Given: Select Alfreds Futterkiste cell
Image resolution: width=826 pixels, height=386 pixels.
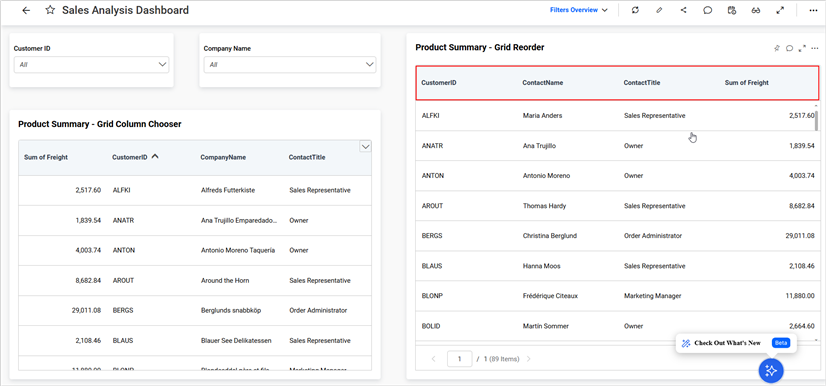Looking at the screenshot, I should pos(228,190).
